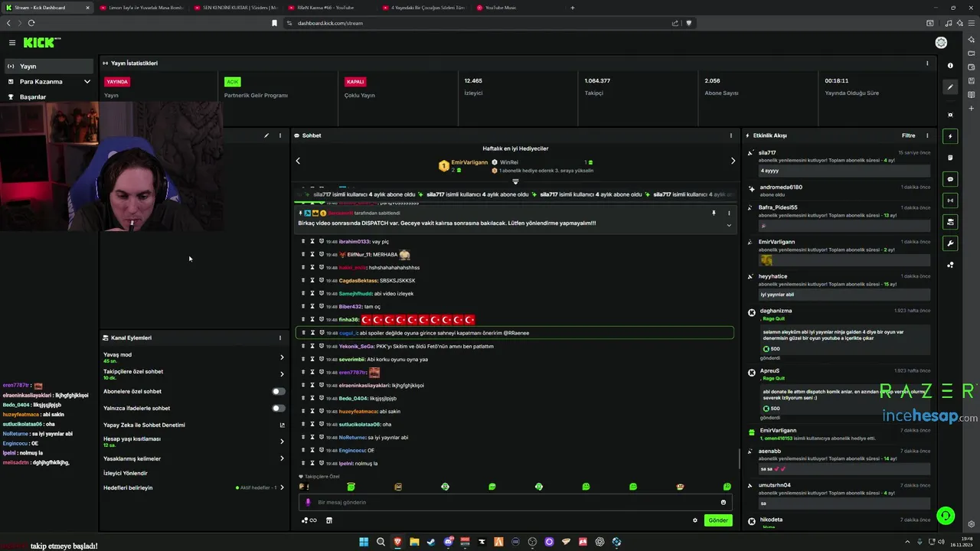Expand Yavaş mod settings
Image resolution: width=980 pixels, height=551 pixels.
(x=282, y=357)
